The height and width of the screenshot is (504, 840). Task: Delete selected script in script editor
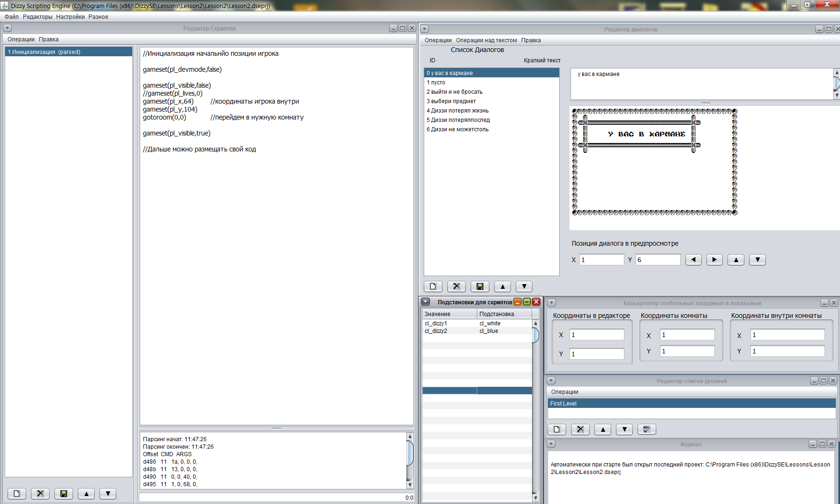pyautogui.click(x=40, y=494)
